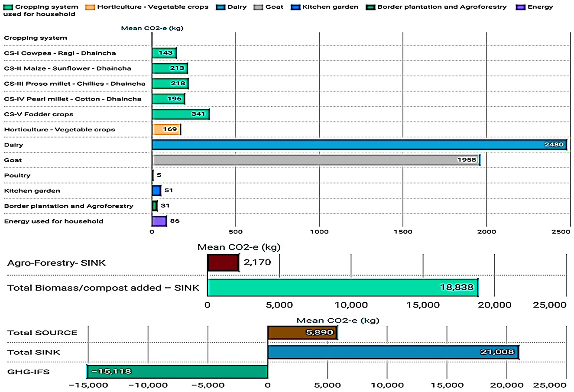Click the 'Total SOURCE' label
The height and width of the screenshot is (392, 574).
42,333
